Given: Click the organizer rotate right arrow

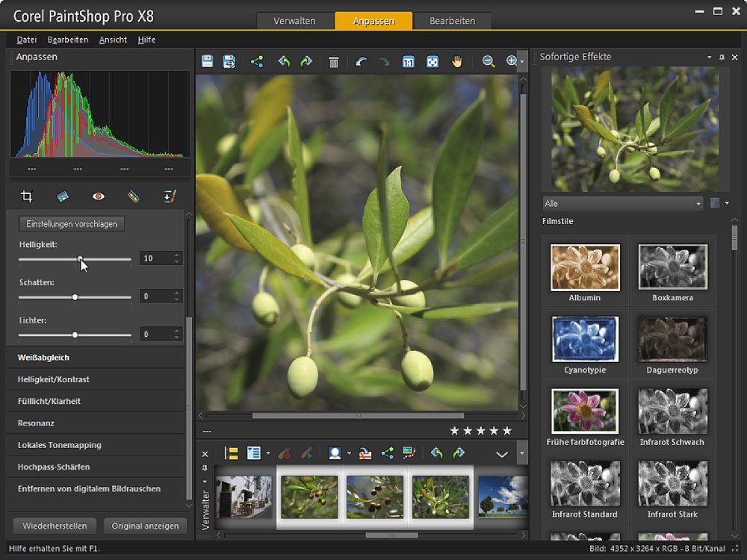Looking at the screenshot, I should (x=459, y=453).
